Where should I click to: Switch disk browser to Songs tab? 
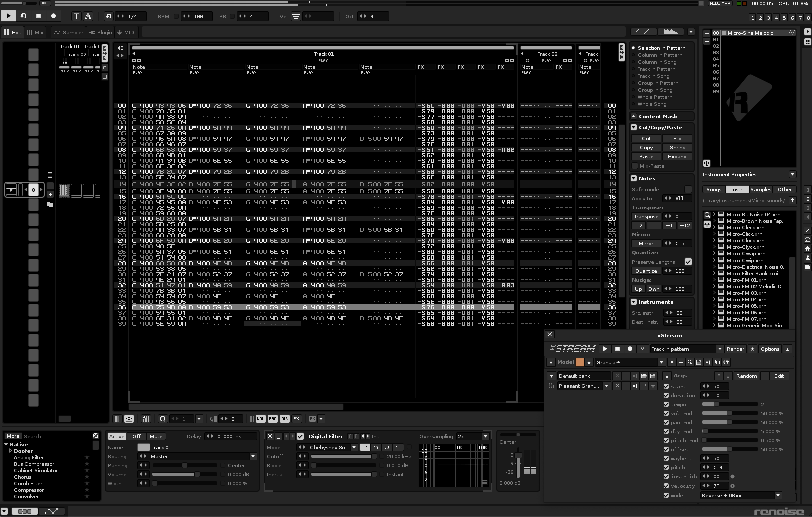(x=714, y=189)
